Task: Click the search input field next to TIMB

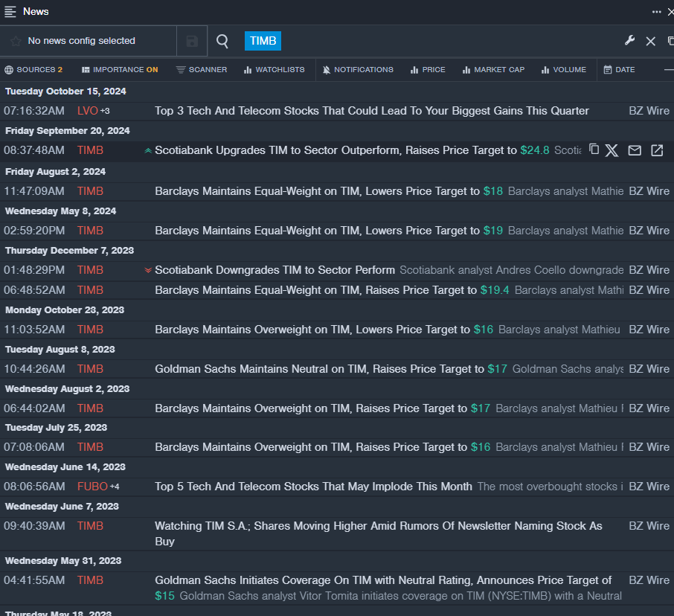Action: pos(449,41)
